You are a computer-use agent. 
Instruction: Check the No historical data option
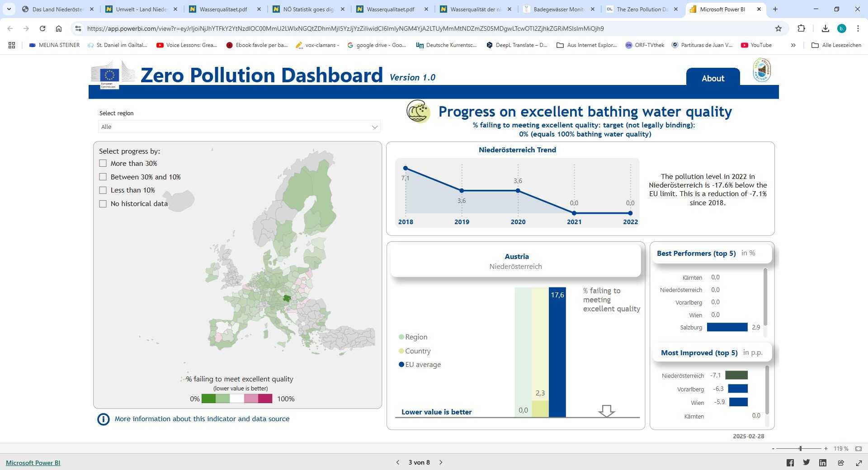103,204
